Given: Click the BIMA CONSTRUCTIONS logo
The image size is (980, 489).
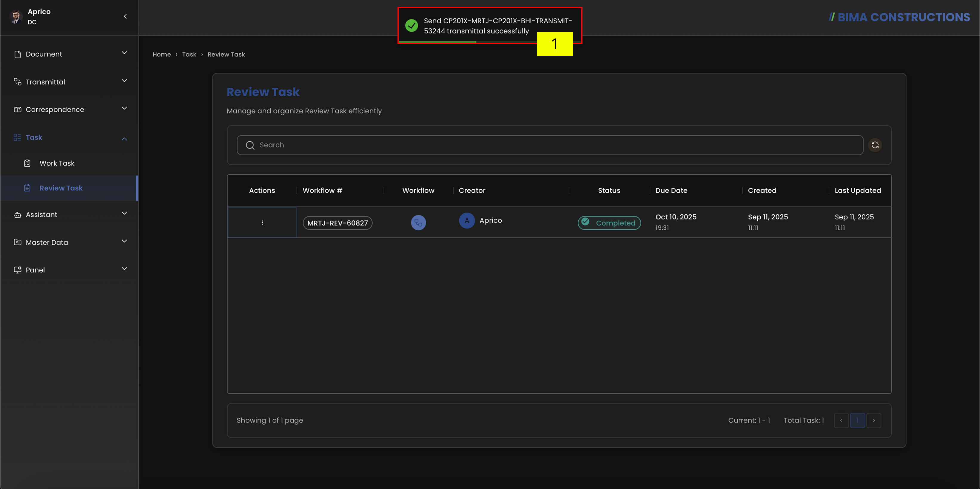Looking at the screenshot, I should click(x=899, y=17).
